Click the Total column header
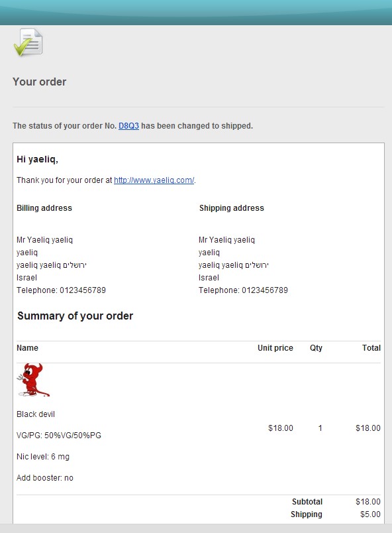The width and height of the screenshot is (392, 533). point(371,348)
